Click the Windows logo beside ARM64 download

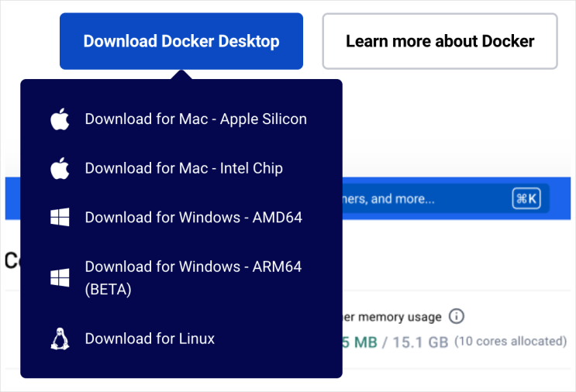[x=60, y=277]
